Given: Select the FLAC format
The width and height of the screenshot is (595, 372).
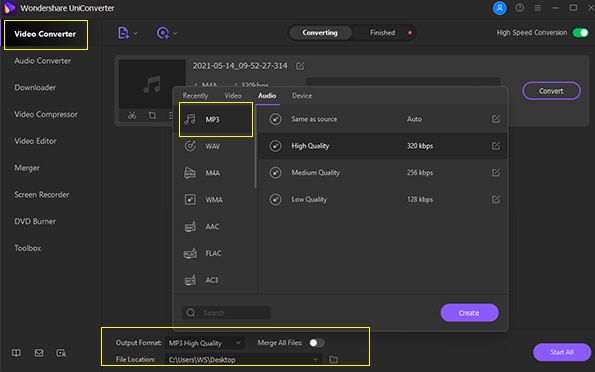Looking at the screenshot, I should [x=216, y=253].
